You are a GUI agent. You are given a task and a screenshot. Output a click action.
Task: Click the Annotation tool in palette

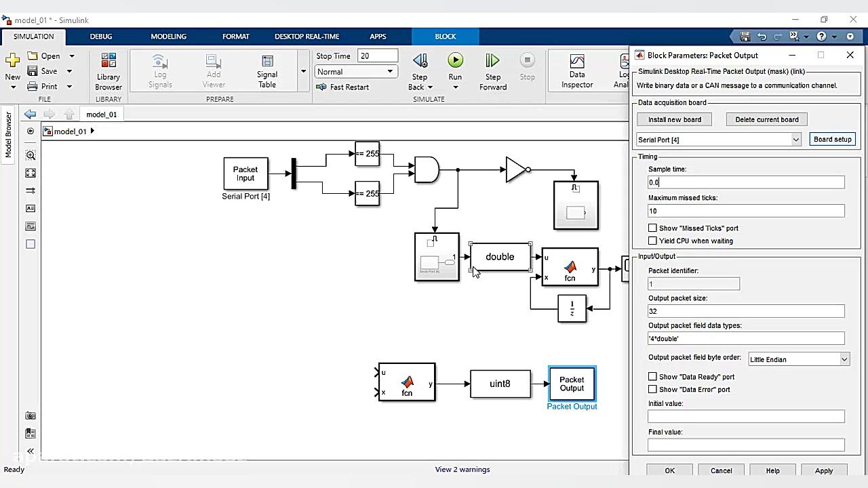[31, 208]
